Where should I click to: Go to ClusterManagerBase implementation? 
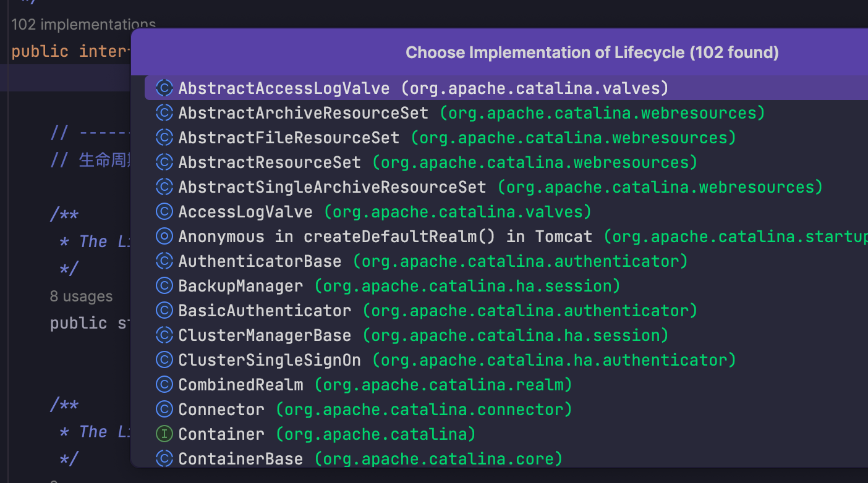265,335
